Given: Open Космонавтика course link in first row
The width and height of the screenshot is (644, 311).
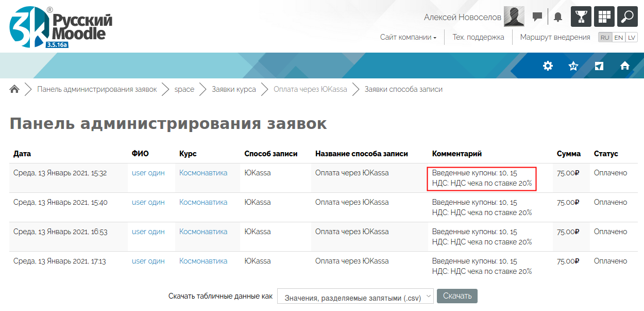Looking at the screenshot, I should point(203,173).
